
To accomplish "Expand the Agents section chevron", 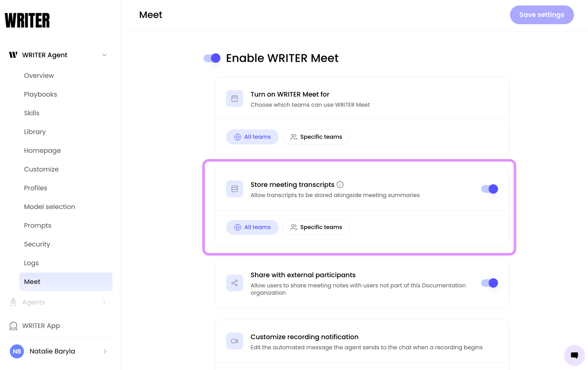I will click(105, 302).
